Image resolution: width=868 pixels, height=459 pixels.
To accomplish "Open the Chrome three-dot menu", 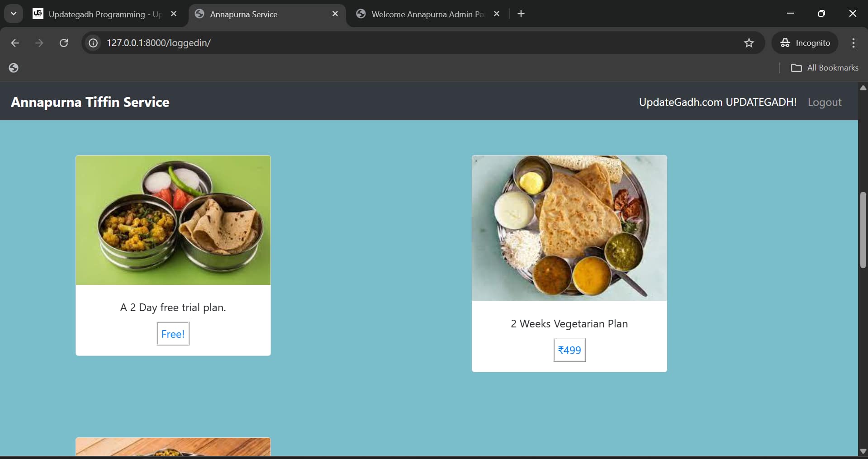I will 853,43.
